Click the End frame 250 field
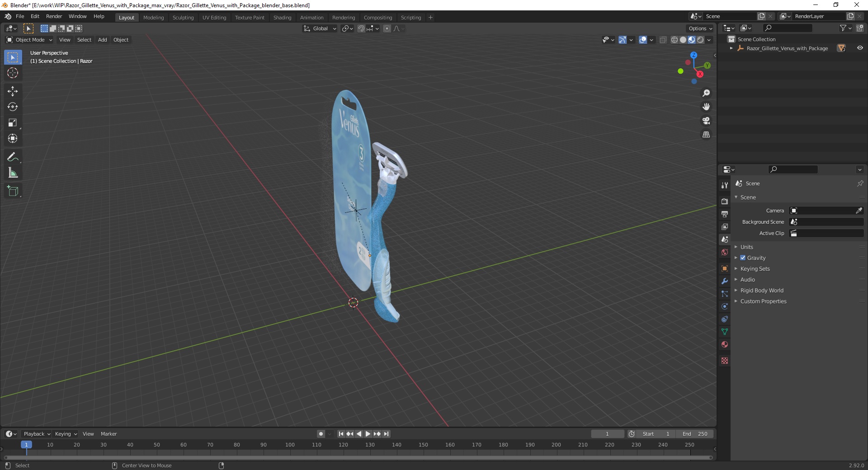Viewport: 868px width, 470px height. coord(695,434)
